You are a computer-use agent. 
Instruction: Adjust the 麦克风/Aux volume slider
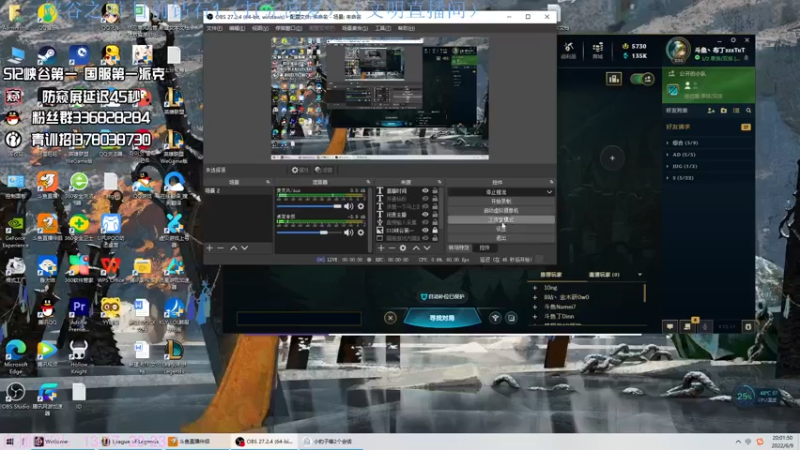click(x=309, y=206)
